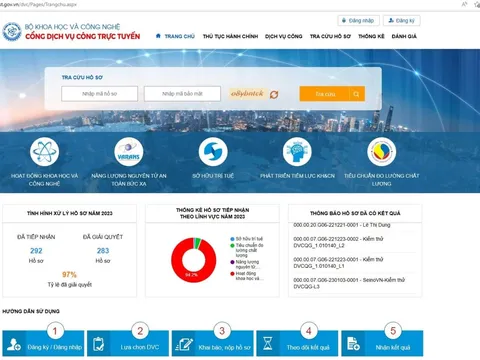Open Sở hữu trí tuệ icon
This screenshot has width=480, height=360.
pos(213,152)
